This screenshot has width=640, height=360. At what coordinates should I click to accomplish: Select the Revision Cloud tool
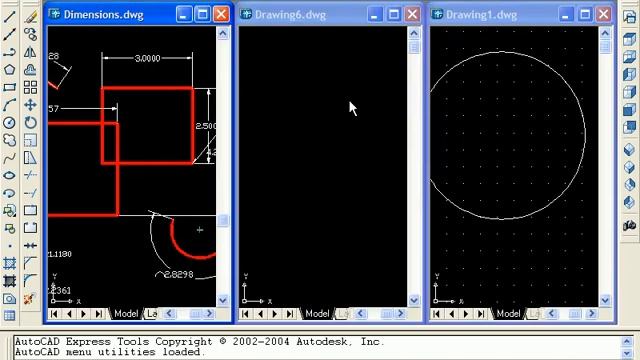tap(9, 140)
